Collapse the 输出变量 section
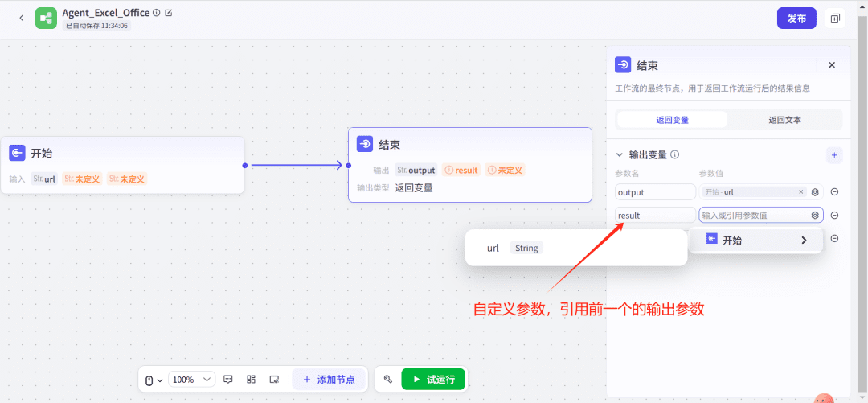The height and width of the screenshot is (403, 868). point(619,154)
